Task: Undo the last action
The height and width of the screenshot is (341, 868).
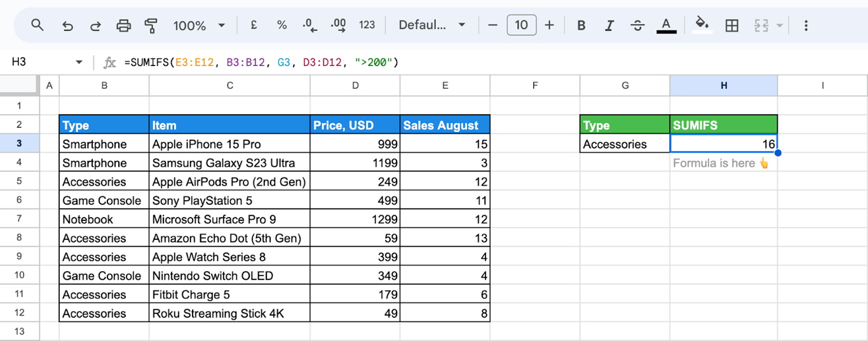Action: pos(67,25)
